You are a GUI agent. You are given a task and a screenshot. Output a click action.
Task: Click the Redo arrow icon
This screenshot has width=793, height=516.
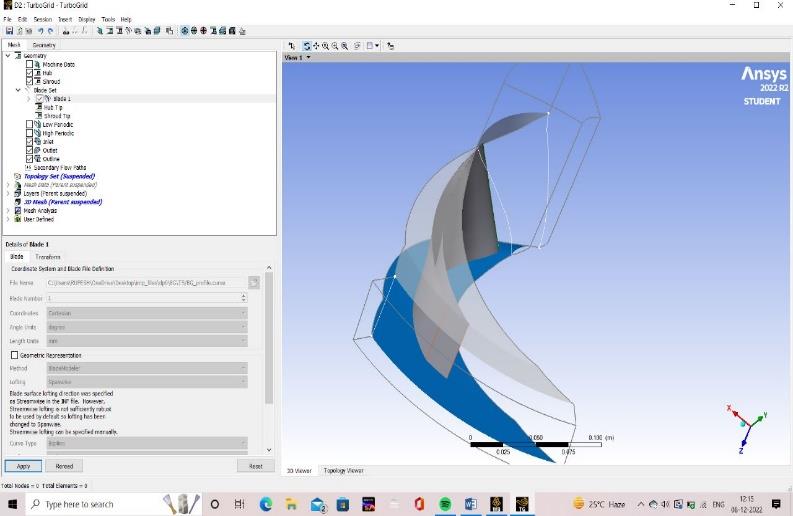50,31
